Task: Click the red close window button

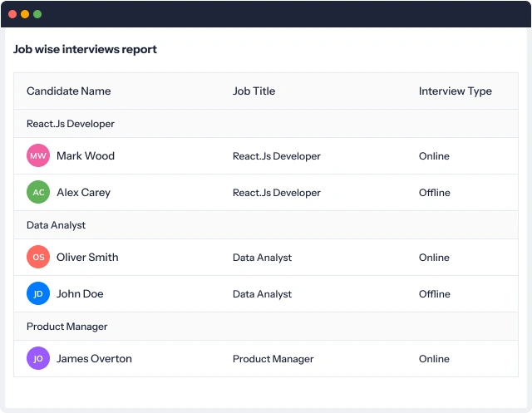Action: tap(12, 14)
